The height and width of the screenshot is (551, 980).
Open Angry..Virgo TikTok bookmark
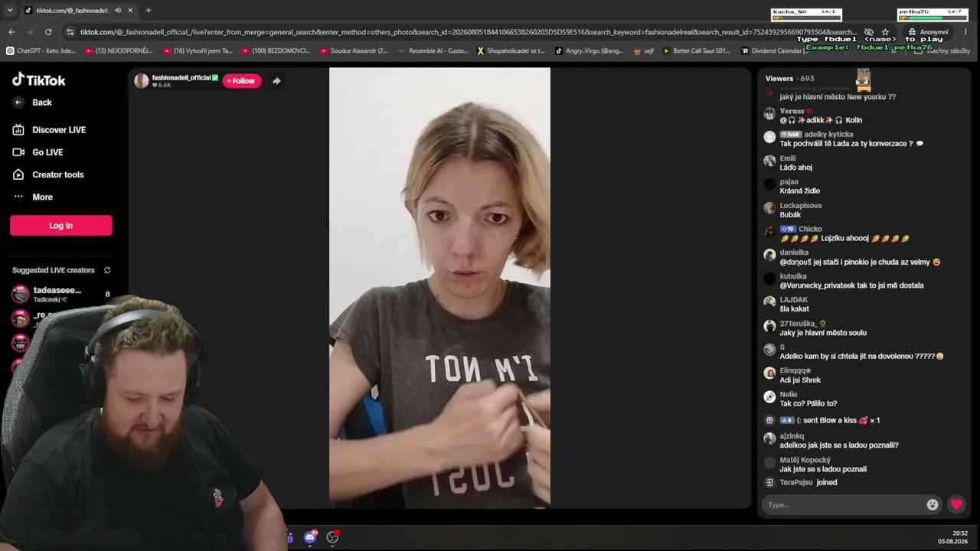590,51
